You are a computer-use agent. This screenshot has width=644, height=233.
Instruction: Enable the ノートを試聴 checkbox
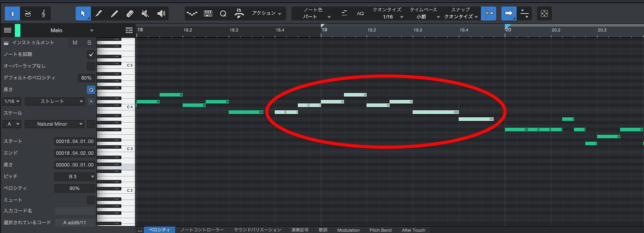pos(91,55)
